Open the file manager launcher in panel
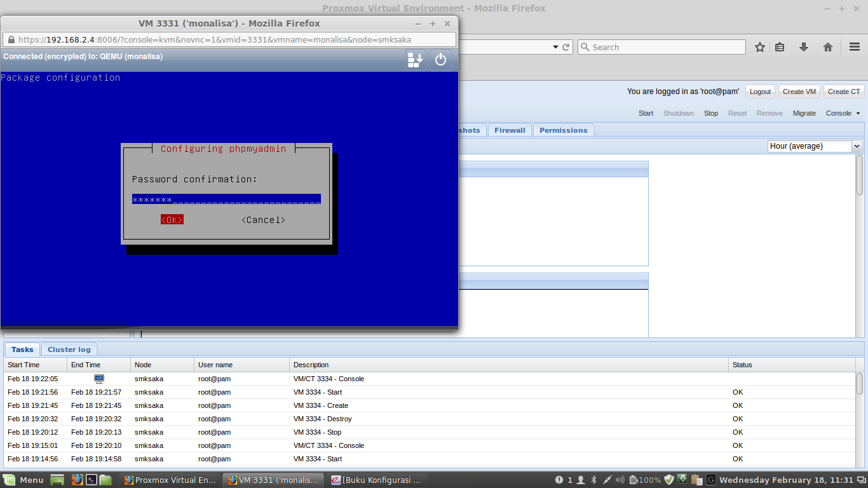Viewport: 868px width, 488px height. click(x=105, y=480)
